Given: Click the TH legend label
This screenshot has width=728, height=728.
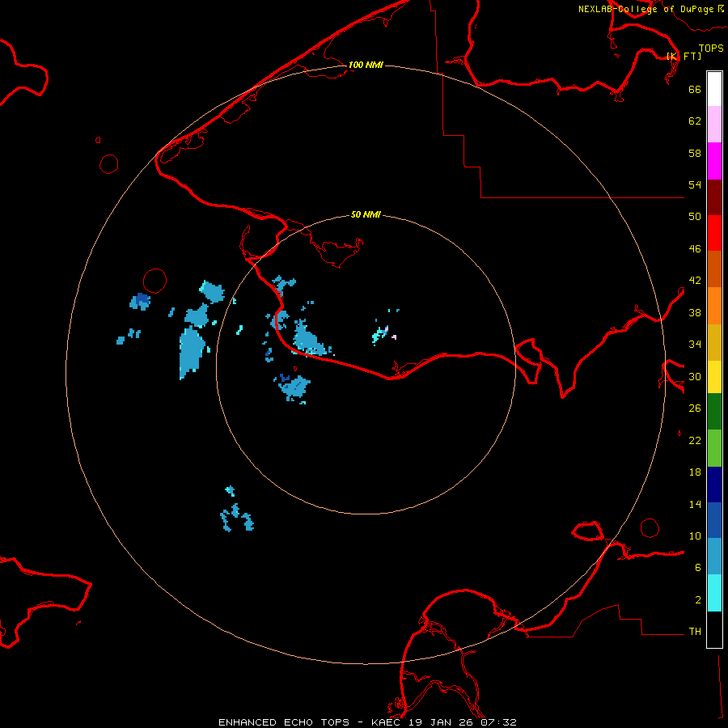Looking at the screenshot, I should (695, 632).
